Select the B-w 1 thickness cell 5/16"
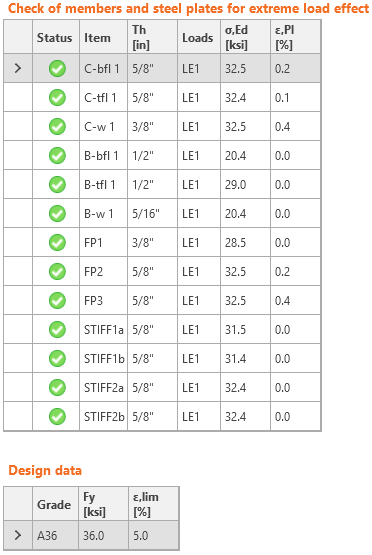Screen dimensions: 372x555 [x=152, y=213]
